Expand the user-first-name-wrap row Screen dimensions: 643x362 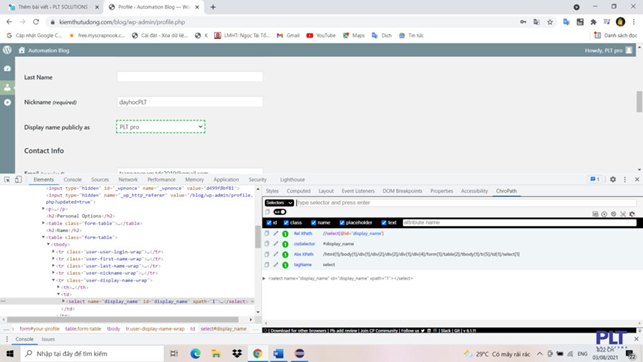(x=53, y=259)
